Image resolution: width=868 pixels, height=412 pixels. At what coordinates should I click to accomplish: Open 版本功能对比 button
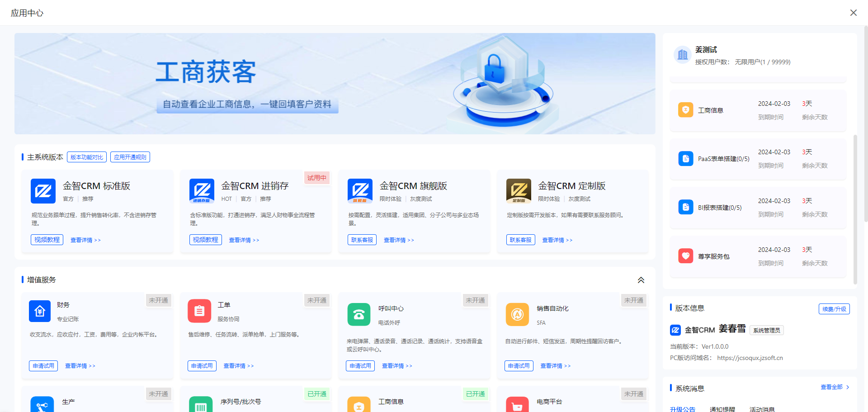point(87,157)
